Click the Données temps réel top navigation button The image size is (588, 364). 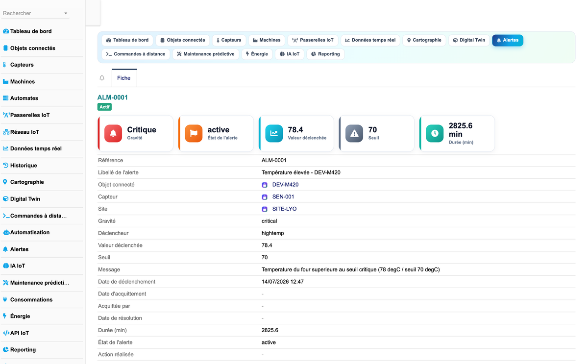(370, 40)
